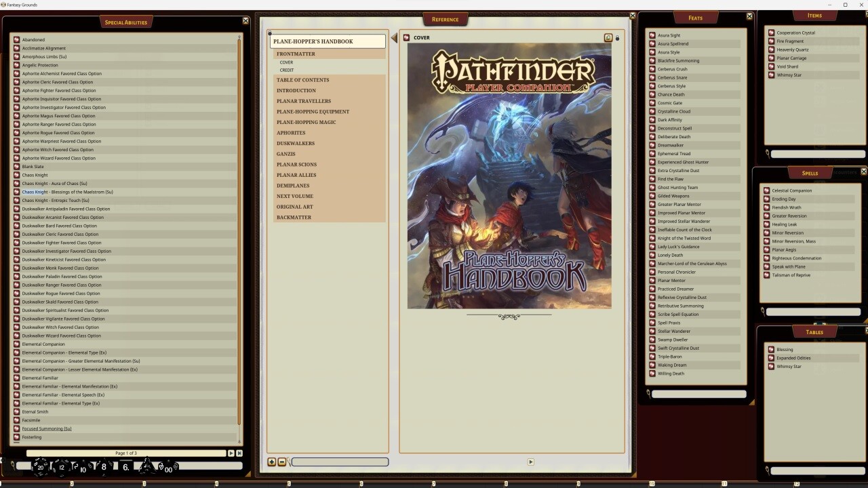Roll the d8 die

tap(103, 466)
